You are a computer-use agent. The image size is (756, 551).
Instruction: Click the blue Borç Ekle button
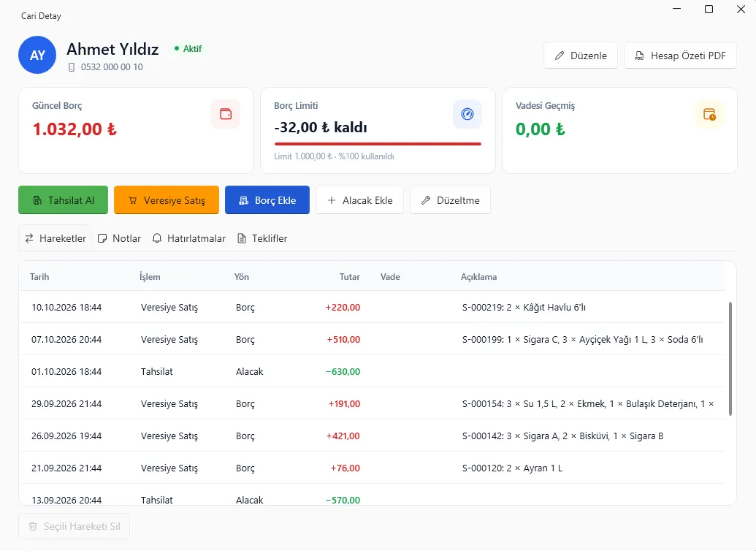coord(267,200)
